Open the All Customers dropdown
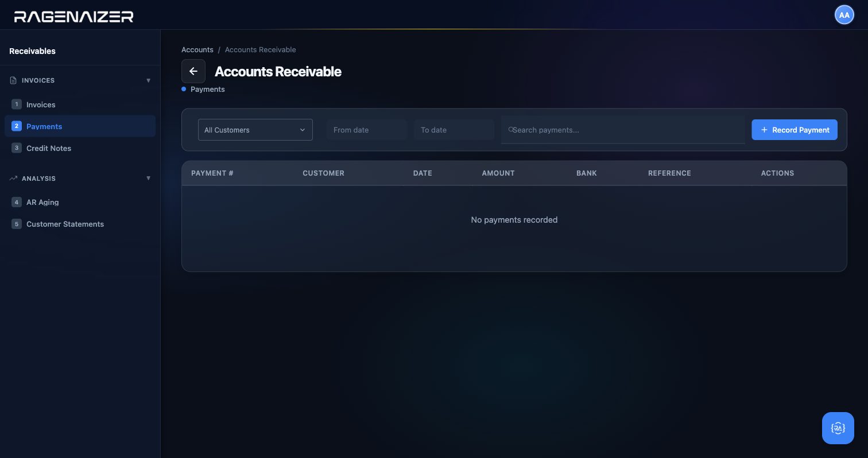This screenshot has width=868, height=458. [255, 130]
